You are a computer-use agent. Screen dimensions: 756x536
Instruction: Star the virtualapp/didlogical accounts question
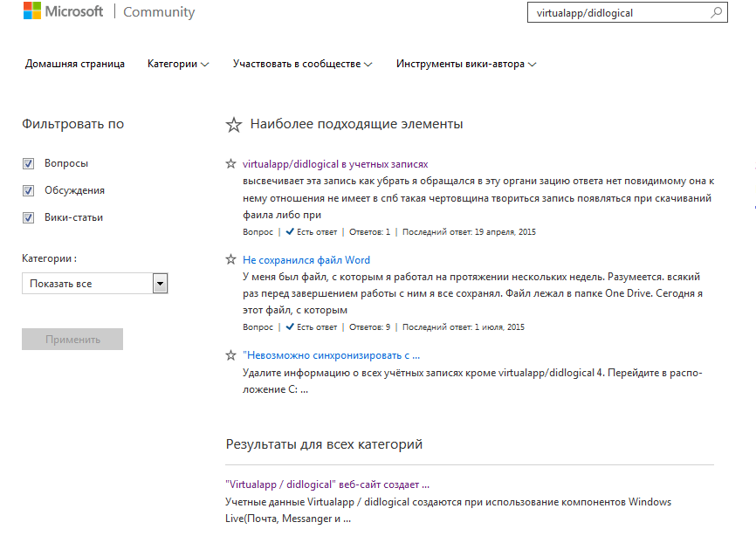231,164
